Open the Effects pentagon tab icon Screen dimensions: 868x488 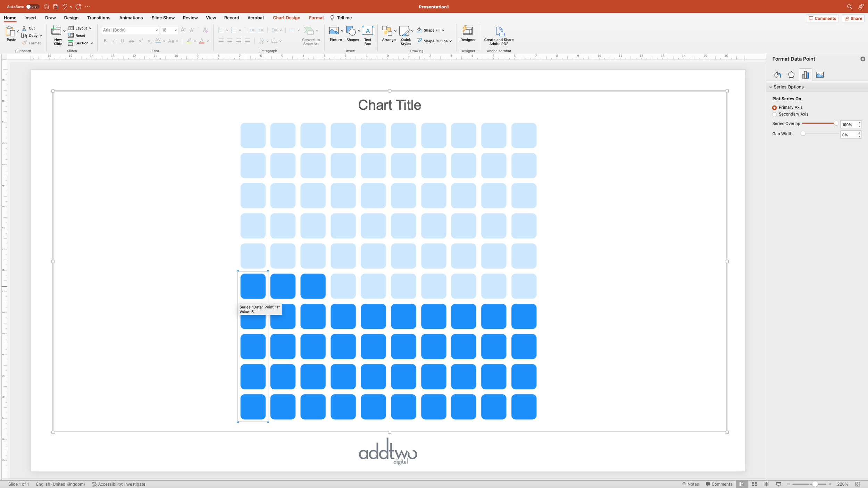click(x=791, y=75)
